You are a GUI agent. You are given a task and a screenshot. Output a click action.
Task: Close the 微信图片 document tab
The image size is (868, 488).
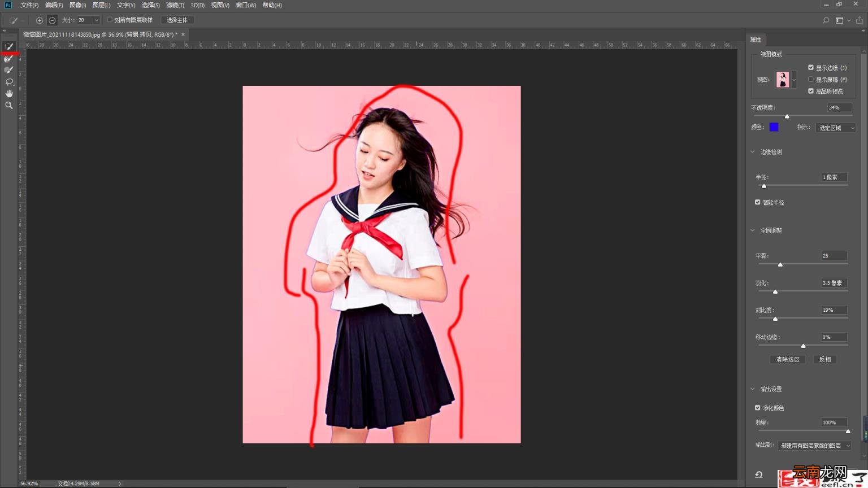[x=183, y=34]
